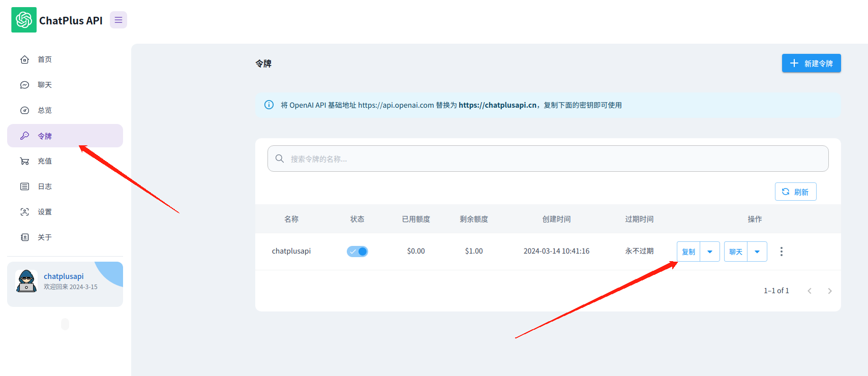This screenshot has width=868, height=376.
Task: Toggle the chatplusapi token status switch
Action: (357, 252)
